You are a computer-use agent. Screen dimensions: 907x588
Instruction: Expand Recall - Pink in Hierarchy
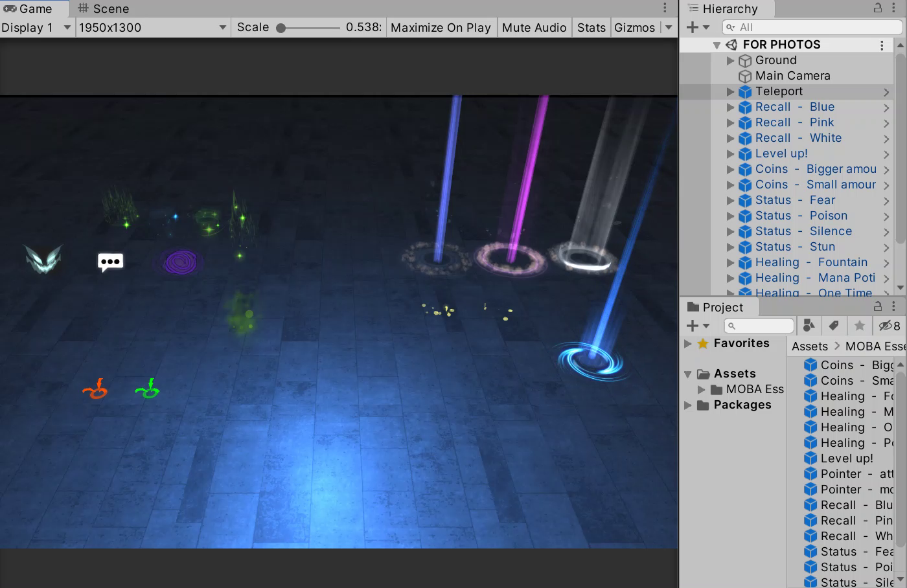click(x=731, y=123)
